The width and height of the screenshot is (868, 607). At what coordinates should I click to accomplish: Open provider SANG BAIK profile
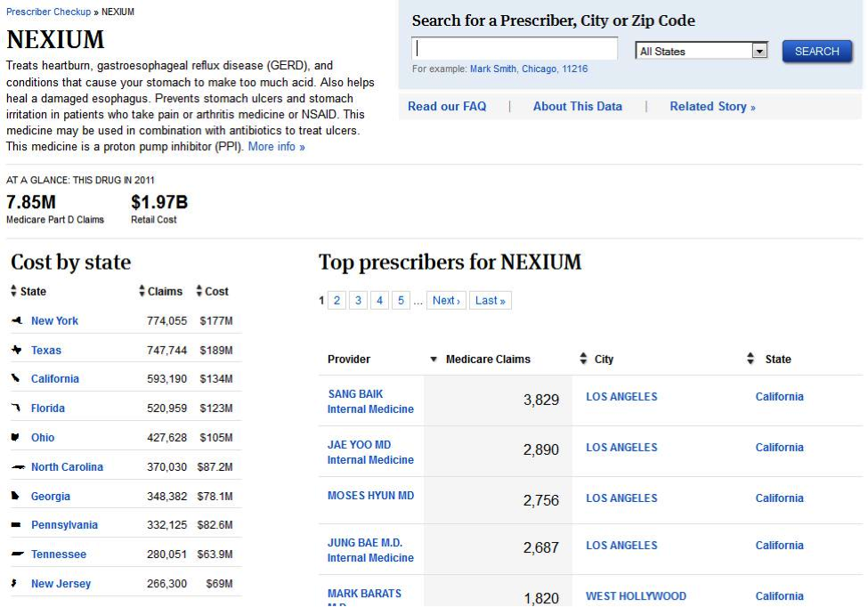pos(355,394)
